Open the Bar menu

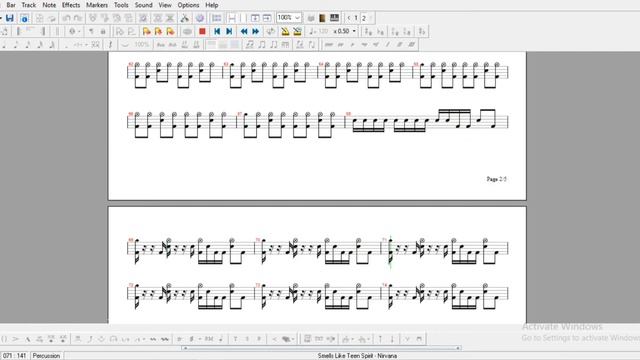11,5
